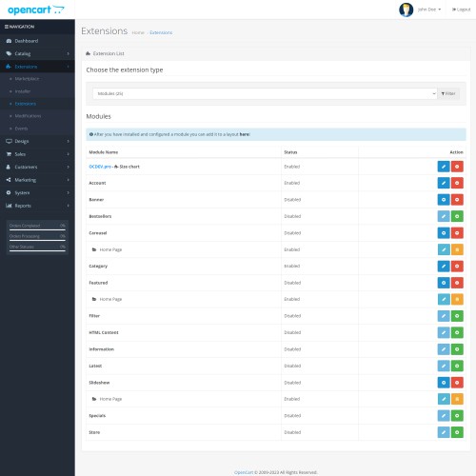This screenshot has width=476, height=476.
Task: Add a new Featured module instance
Action: [444, 283]
